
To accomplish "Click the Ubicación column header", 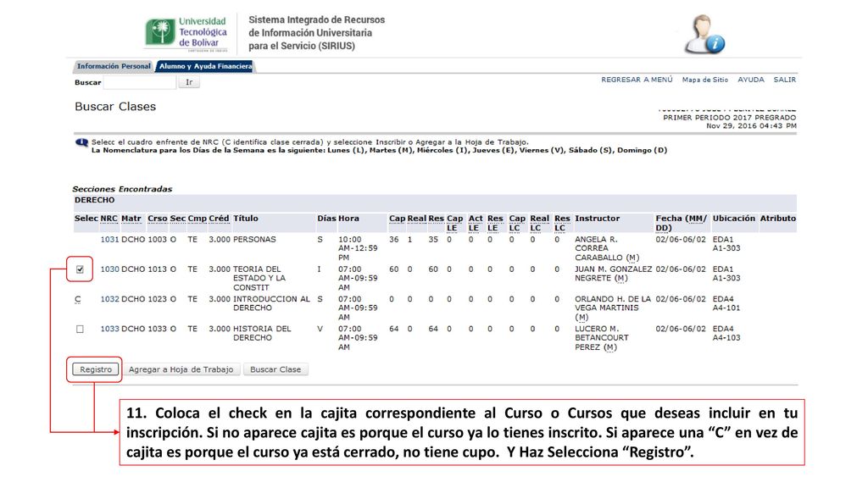I will click(x=733, y=219).
